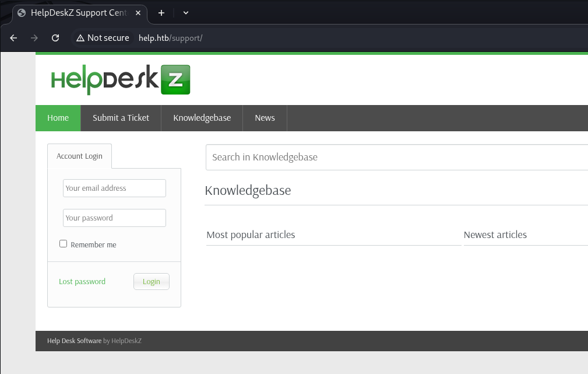
Task: Reload the current page
Action: click(55, 38)
